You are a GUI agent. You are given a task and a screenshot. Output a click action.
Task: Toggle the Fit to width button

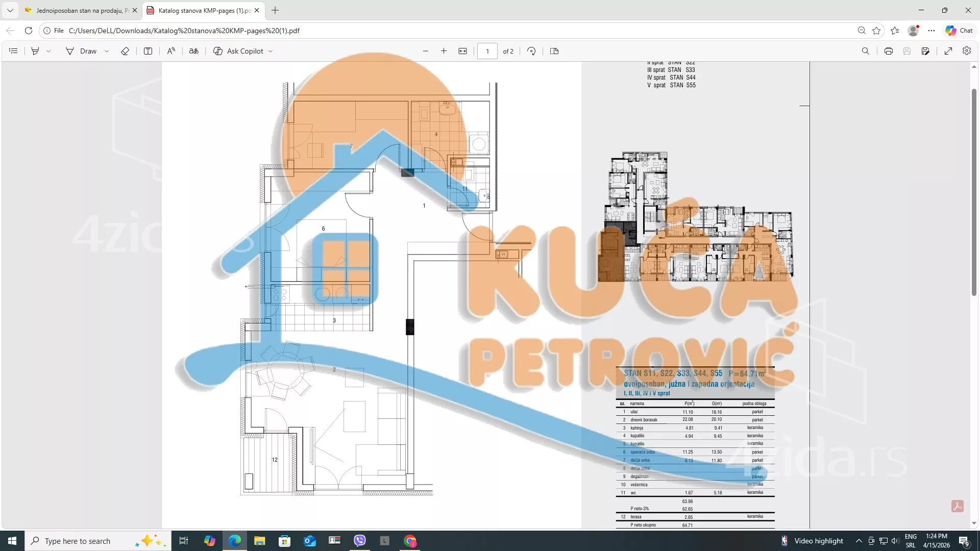point(462,51)
